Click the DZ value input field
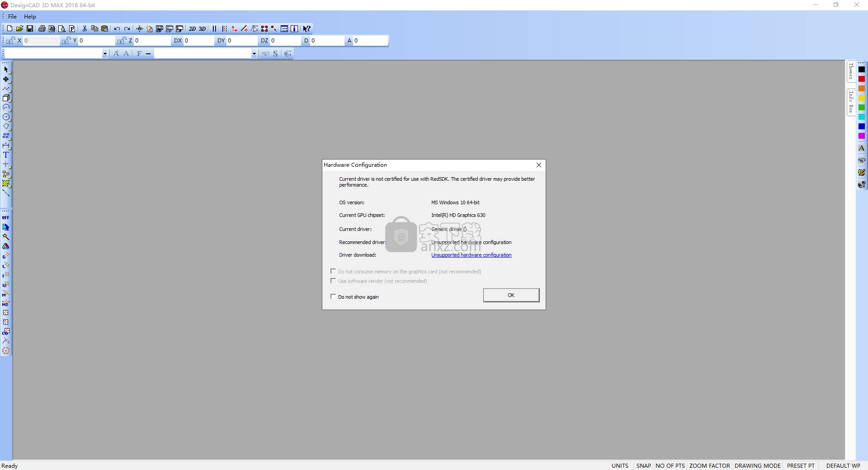The width and height of the screenshot is (868, 470). pos(285,41)
